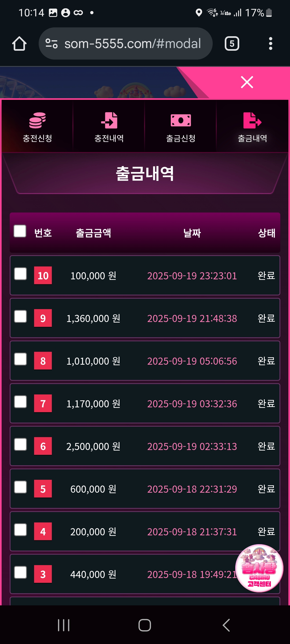Viewport: 290px width, 644px height.
Task: Tap the browser home icon
Action: point(19,44)
